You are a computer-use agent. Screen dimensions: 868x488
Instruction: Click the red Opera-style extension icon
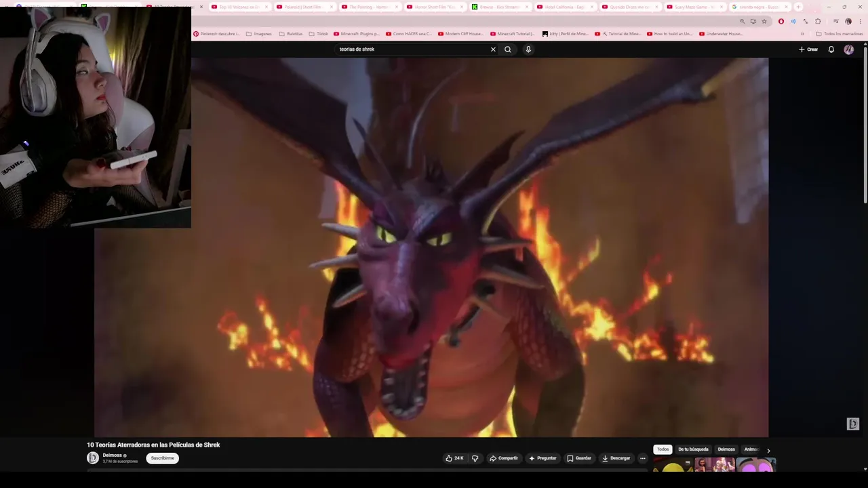pos(781,21)
